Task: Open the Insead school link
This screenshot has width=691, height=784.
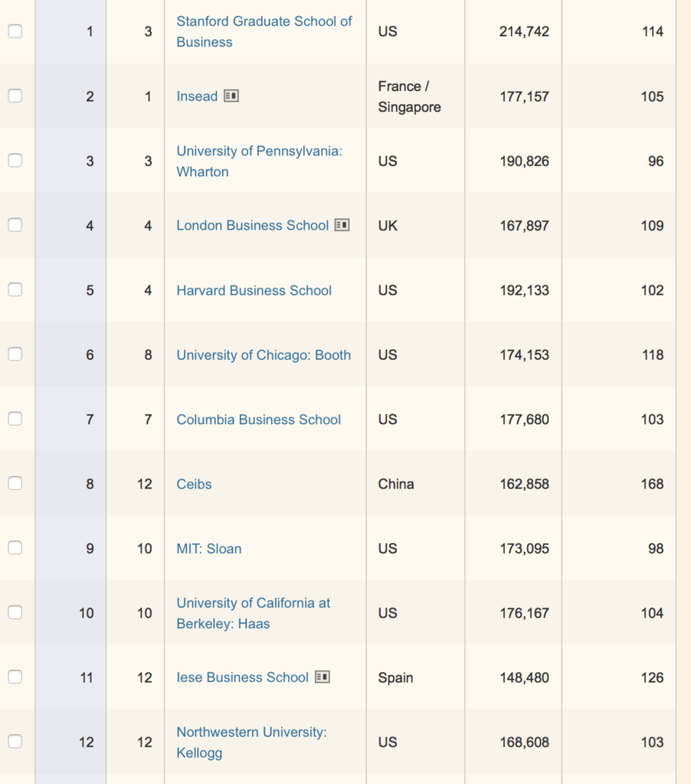Action: tap(197, 96)
